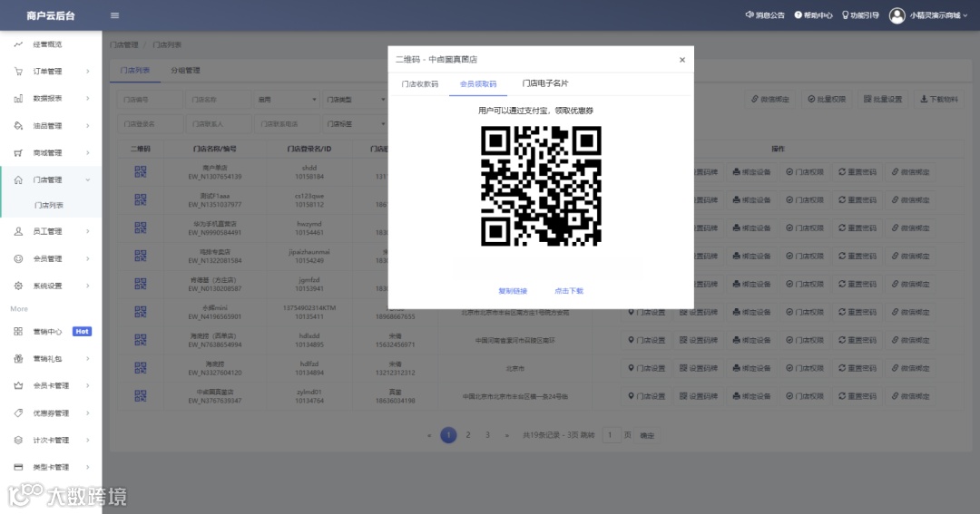
Task: Click the 批量设置 button
Action: [883, 100]
